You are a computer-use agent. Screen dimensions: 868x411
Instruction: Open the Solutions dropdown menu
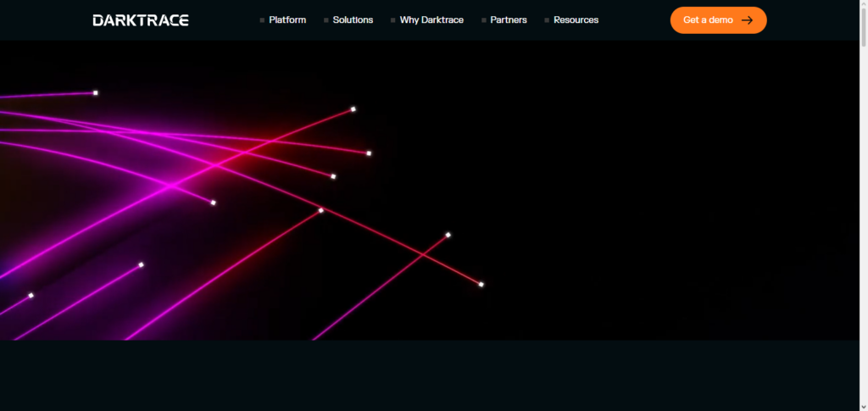tap(353, 20)
